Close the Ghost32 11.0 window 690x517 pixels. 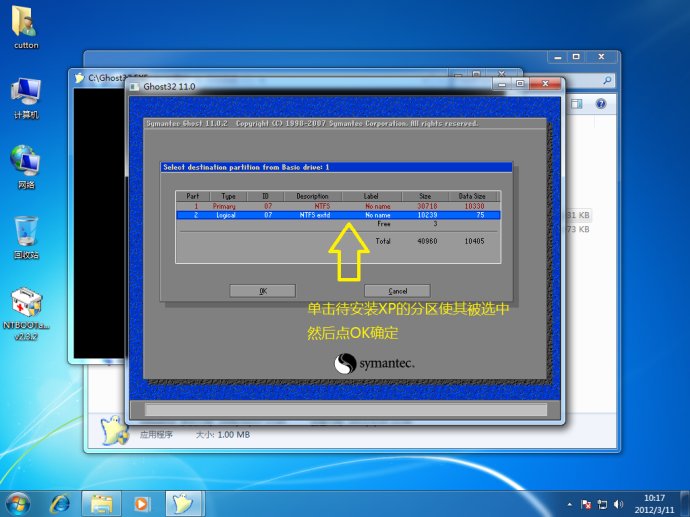point(546,84)
